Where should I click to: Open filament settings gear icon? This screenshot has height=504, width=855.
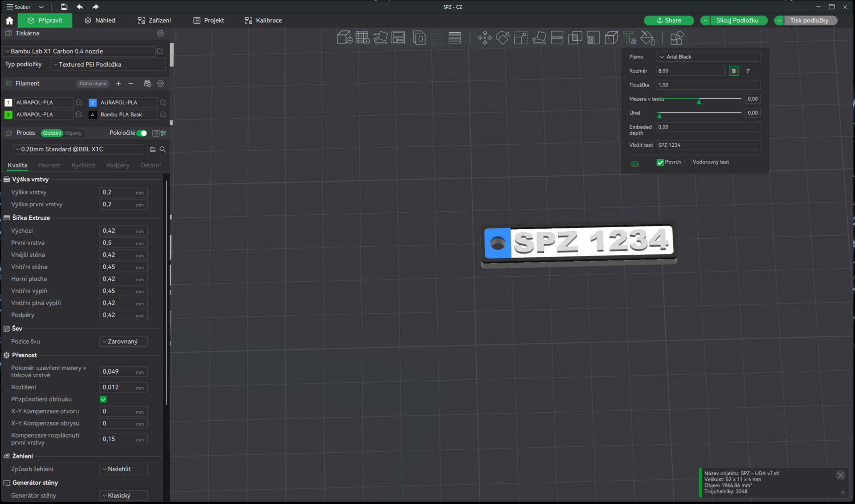pos(161,84)
